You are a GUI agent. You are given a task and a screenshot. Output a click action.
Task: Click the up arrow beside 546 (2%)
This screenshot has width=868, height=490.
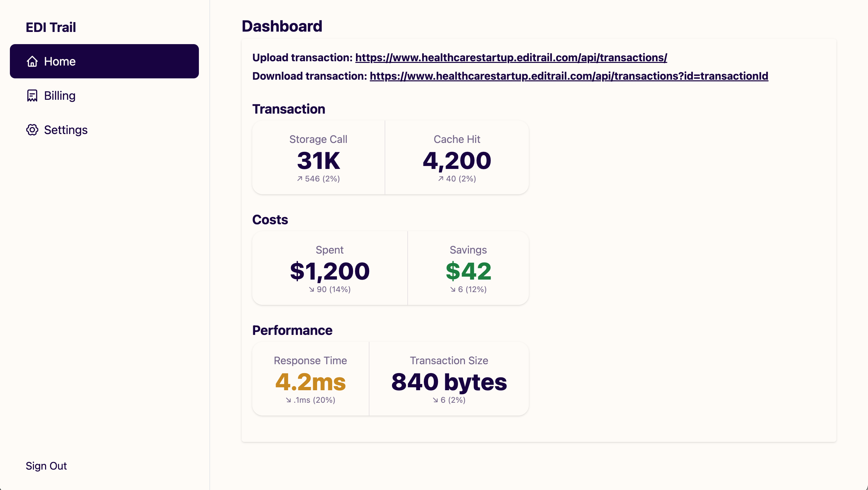click(x=300, y=178)
